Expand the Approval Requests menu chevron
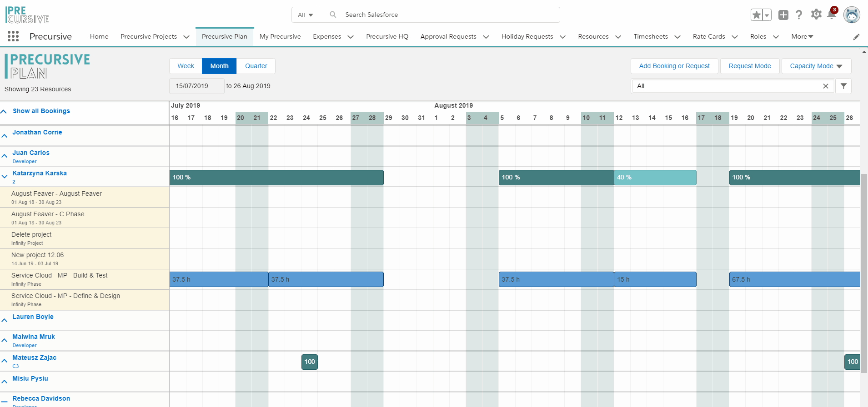Screen dimensions: 868x407 click(486, 37)
